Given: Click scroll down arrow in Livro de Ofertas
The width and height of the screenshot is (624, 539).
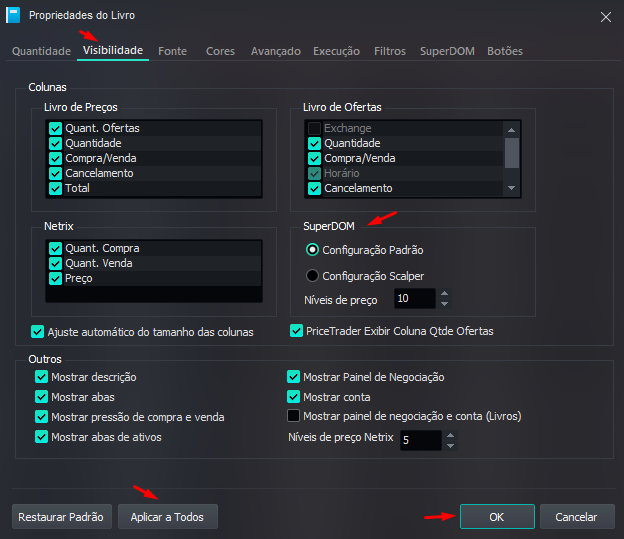Looking at the screenshot, I should point(512,188).
